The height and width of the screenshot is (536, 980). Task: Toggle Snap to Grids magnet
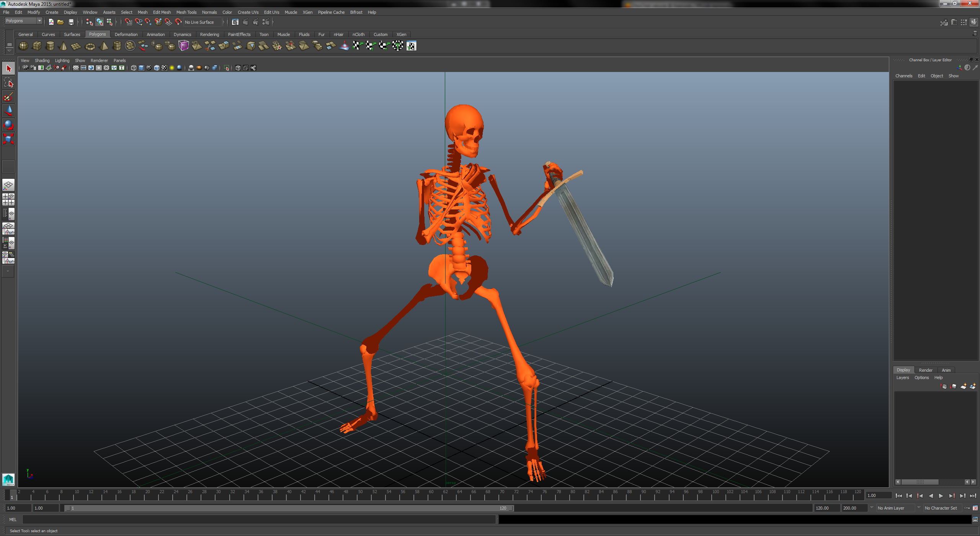[x=128, y=22]
